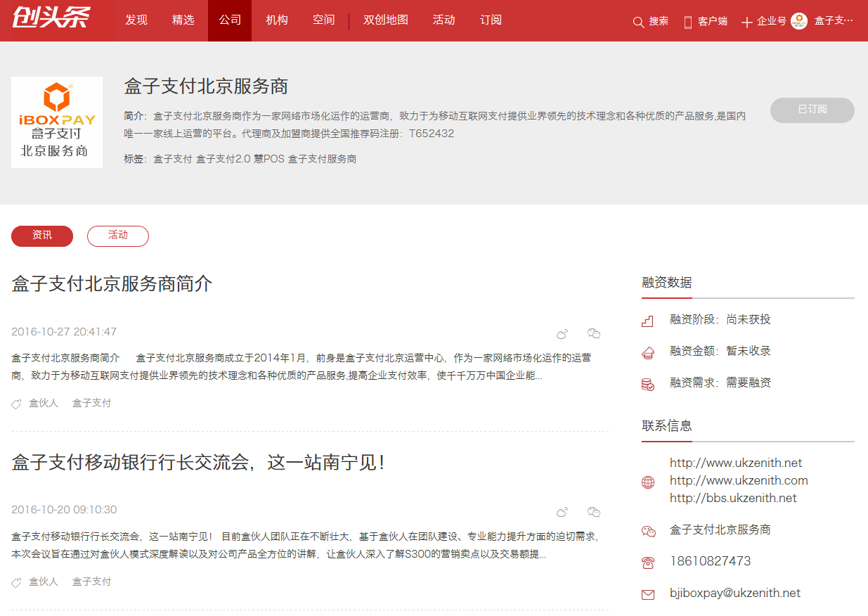Viewport: 868px width, 616px height.
Task: Click 融资需求：需要融资 text
Action: point(720,383)
